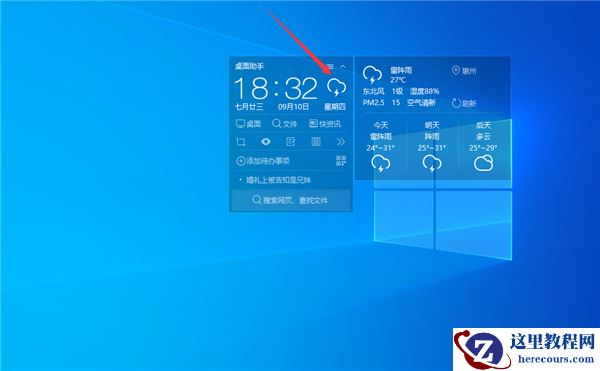Open the news headline 婚礼上被告知是兄妹
The image size is (600, 371).
[278, 180]
